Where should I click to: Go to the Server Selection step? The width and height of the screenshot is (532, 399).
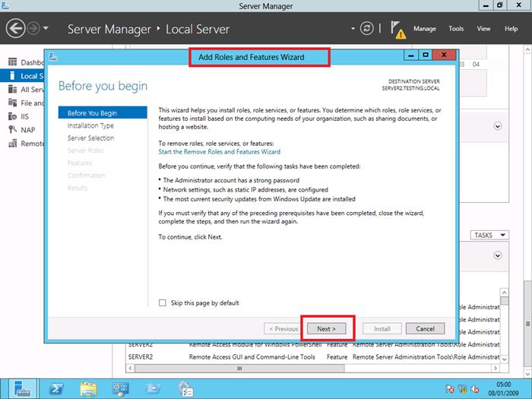[x=90, y=138]
